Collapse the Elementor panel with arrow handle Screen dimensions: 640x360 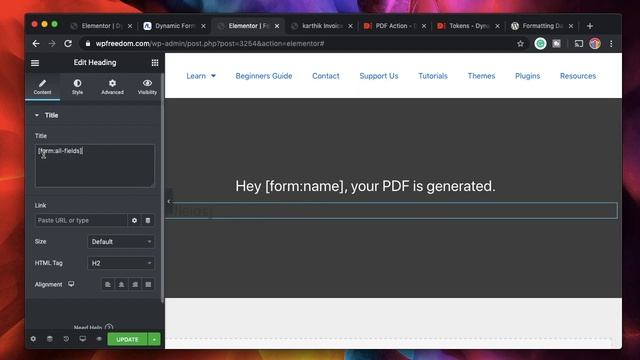[x=169, y=201]
